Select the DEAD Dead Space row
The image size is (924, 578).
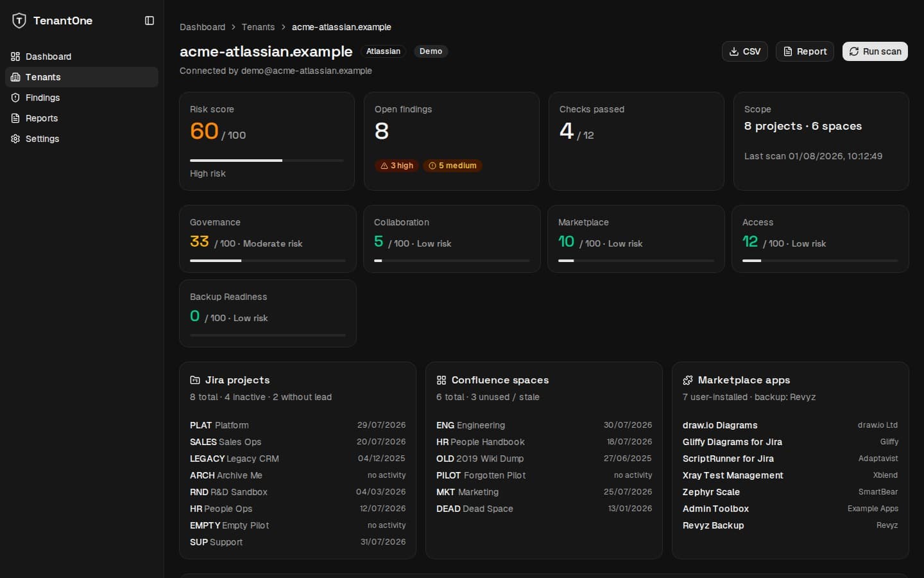click(x=544, y=509)
